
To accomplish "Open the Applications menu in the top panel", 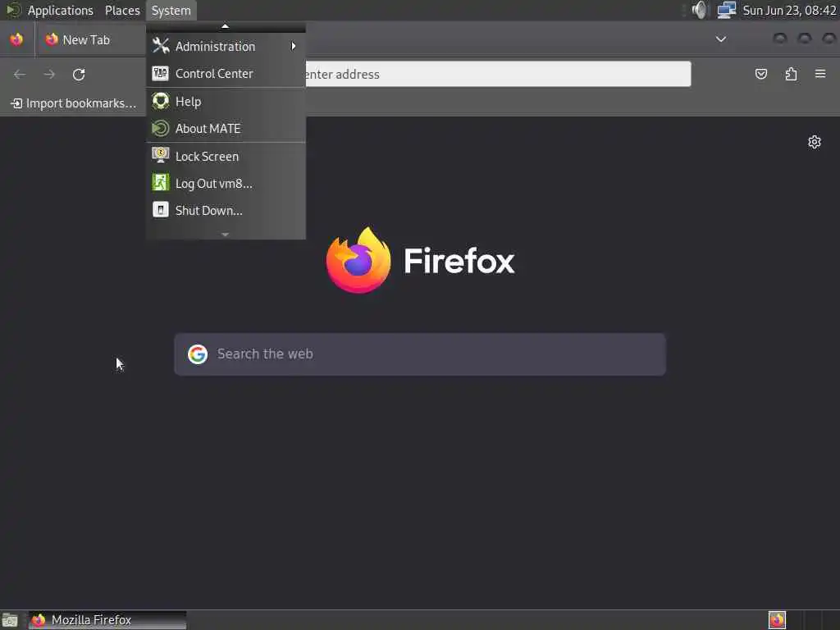I will coord(60,10).
